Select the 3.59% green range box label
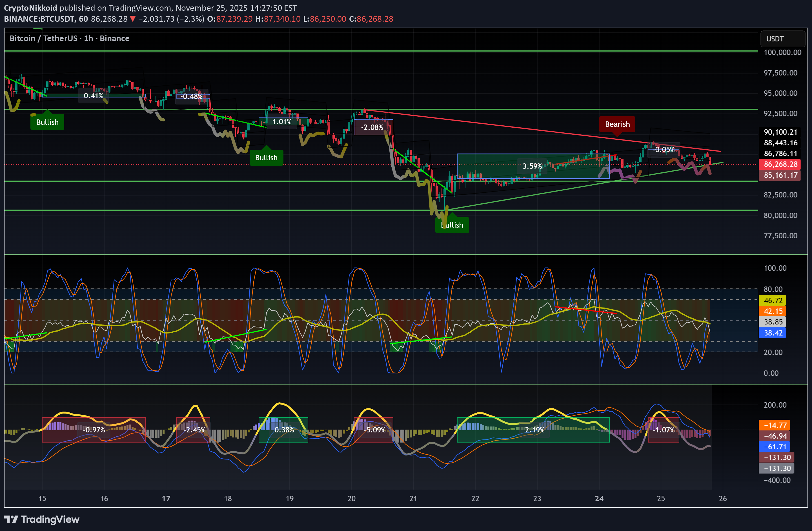 tap(532, 166)
